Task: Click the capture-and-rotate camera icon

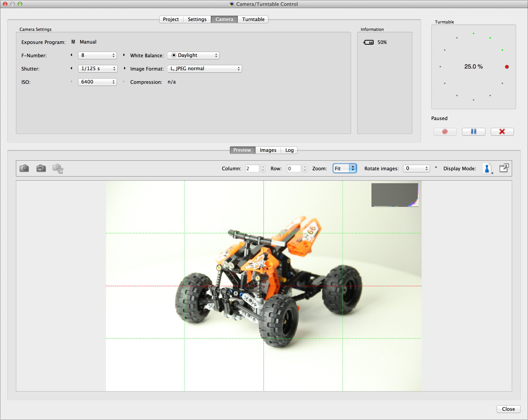Action: click(x=58, y=168)
